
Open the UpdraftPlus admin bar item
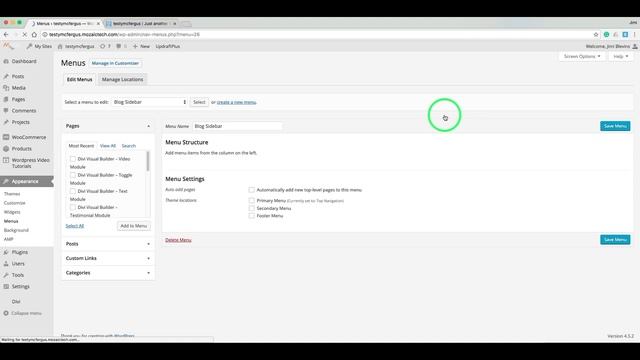(x=168, y=46)
